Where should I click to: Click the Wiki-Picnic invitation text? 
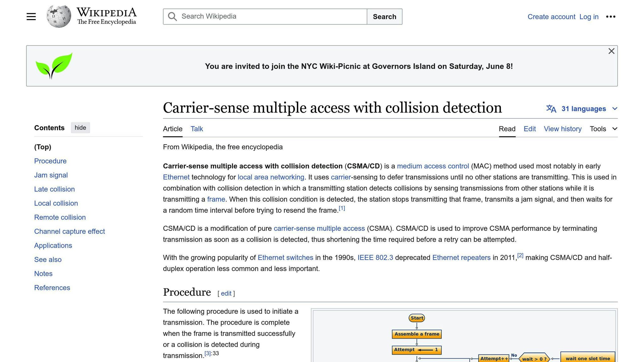coord(359,66)
